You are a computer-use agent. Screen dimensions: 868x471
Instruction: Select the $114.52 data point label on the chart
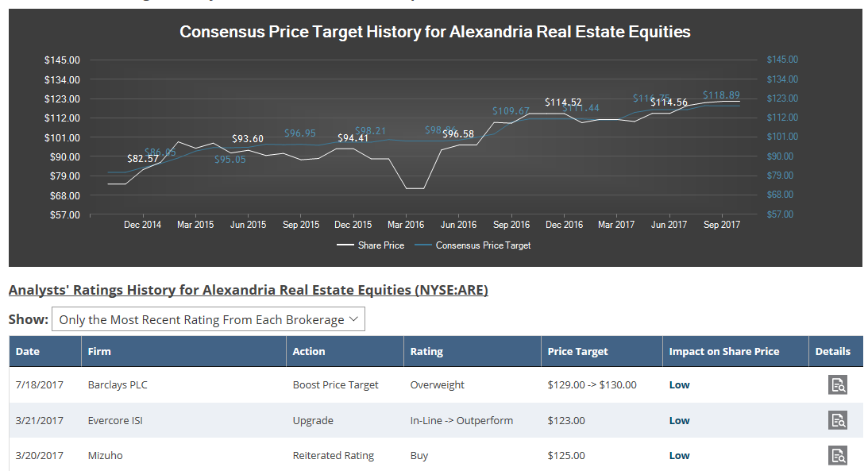(564, 102)
